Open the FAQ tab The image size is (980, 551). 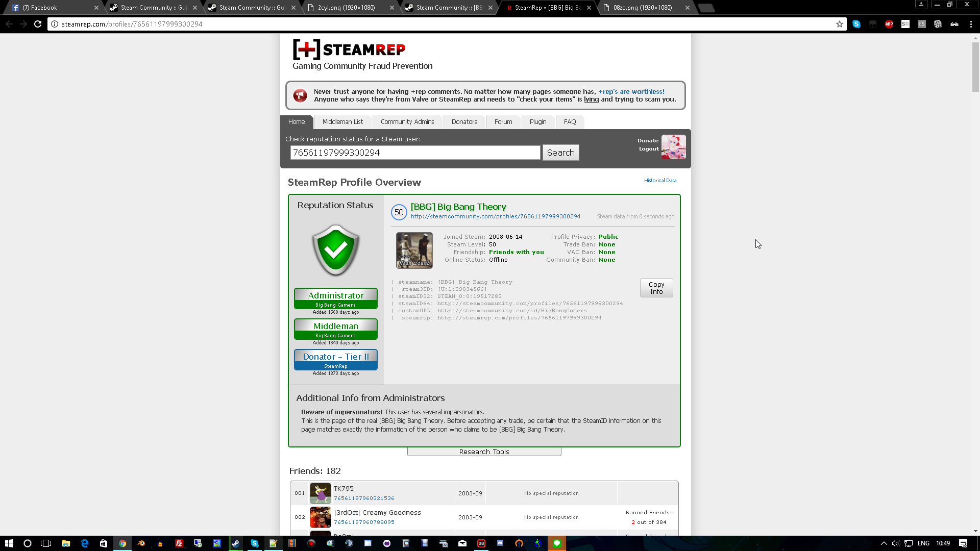tap(570, 122)
